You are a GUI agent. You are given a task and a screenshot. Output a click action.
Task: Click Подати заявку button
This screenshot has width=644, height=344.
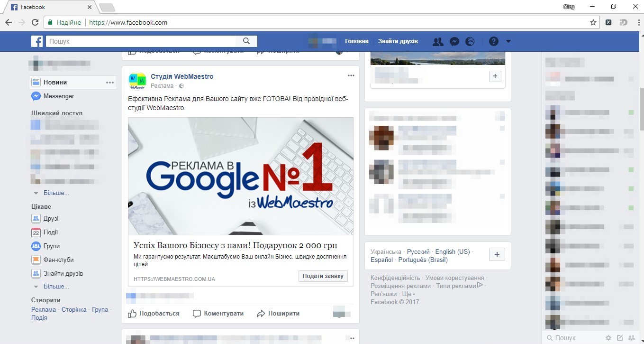click(x=323, y=276)
